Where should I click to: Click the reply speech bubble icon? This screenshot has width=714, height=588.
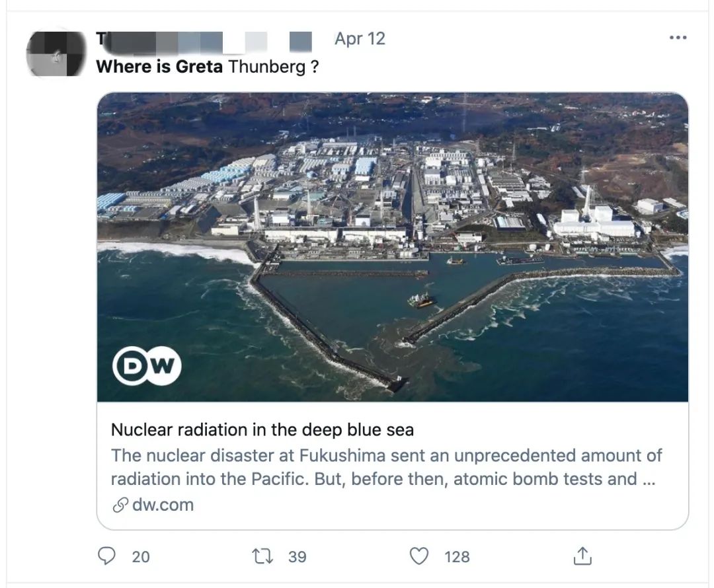point(106,556)
